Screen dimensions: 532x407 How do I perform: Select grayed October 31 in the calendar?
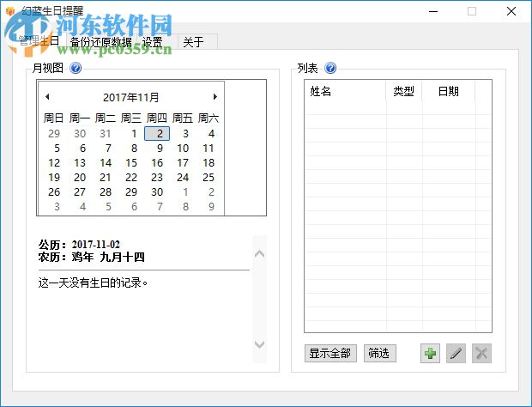(x=106, y=134)
